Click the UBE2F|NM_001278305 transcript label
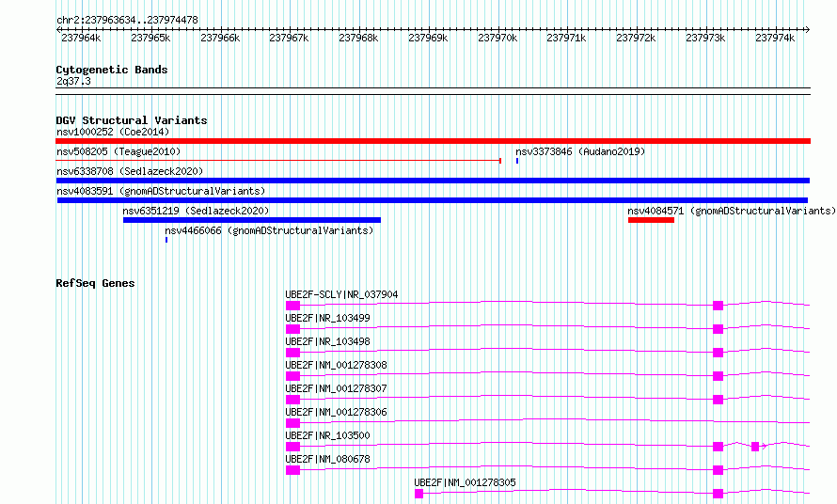The width and height of the screenshot is (837, 504). (465, 482)
